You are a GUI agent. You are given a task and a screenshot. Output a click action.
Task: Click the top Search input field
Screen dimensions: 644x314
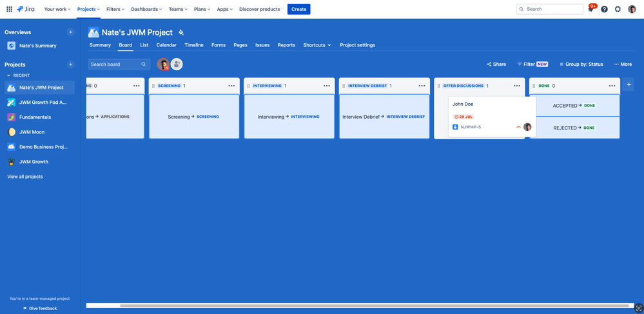tap(549, 9)
